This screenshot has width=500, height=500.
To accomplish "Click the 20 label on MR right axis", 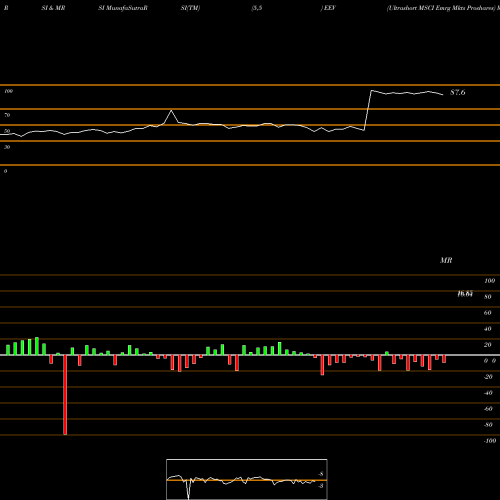I will click(x=488, y=345).
